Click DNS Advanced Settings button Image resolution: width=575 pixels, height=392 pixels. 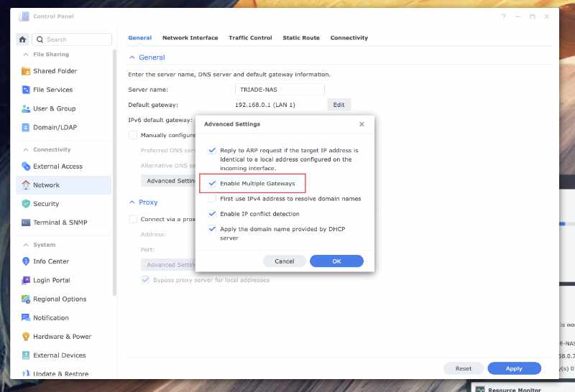168,181
